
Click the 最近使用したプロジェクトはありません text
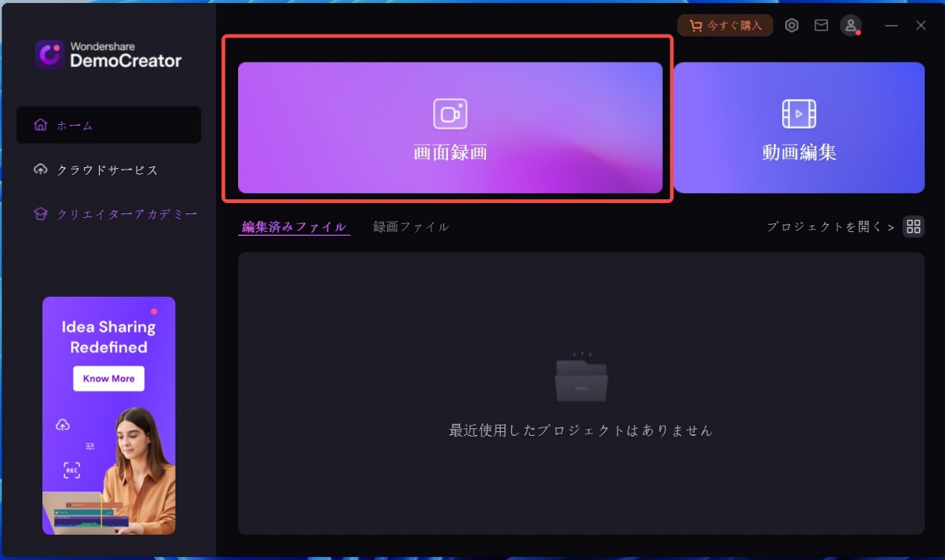coord(581,430)
